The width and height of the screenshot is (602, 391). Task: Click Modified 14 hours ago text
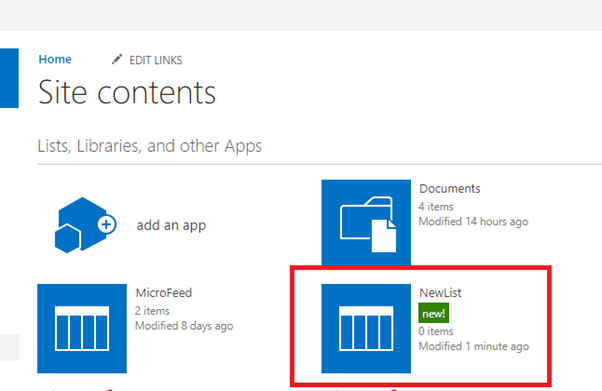[x=473, y=222]
